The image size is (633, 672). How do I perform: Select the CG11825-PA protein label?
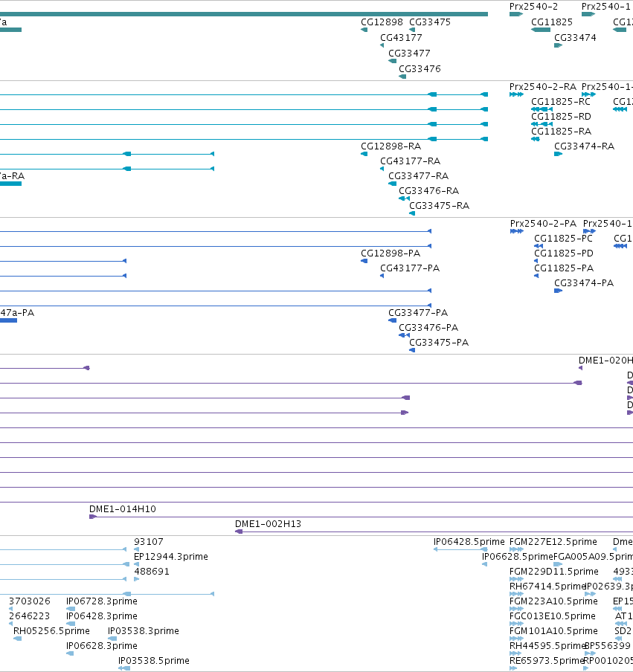(564, 268)
